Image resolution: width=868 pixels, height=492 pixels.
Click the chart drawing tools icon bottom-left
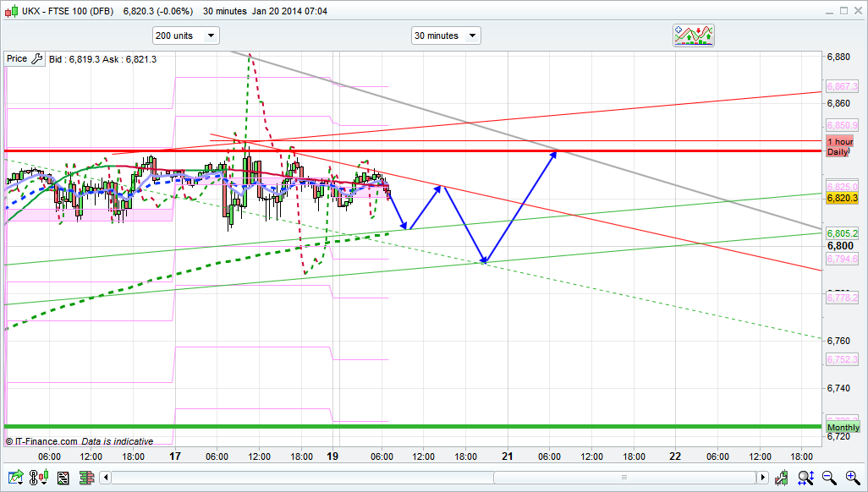pos(14,478)
